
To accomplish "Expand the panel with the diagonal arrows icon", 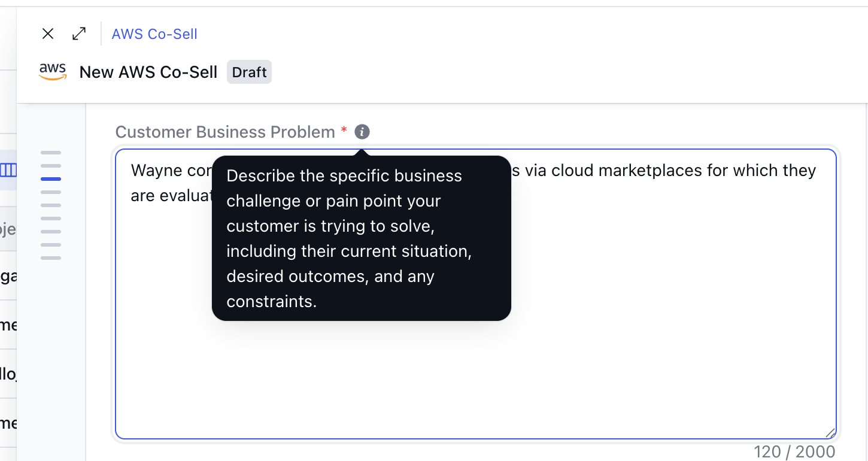I will [x=79, y=34].
